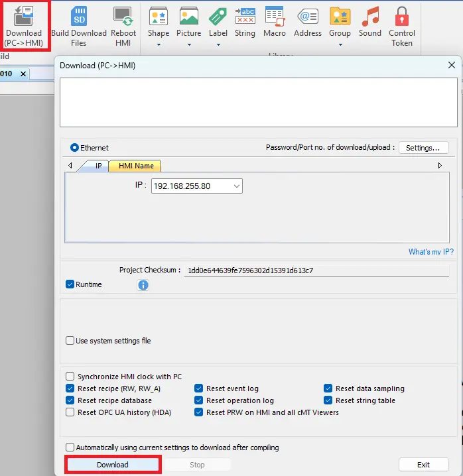Enable automatic download after compiling

pyautogui.click(x=70, y=447)
